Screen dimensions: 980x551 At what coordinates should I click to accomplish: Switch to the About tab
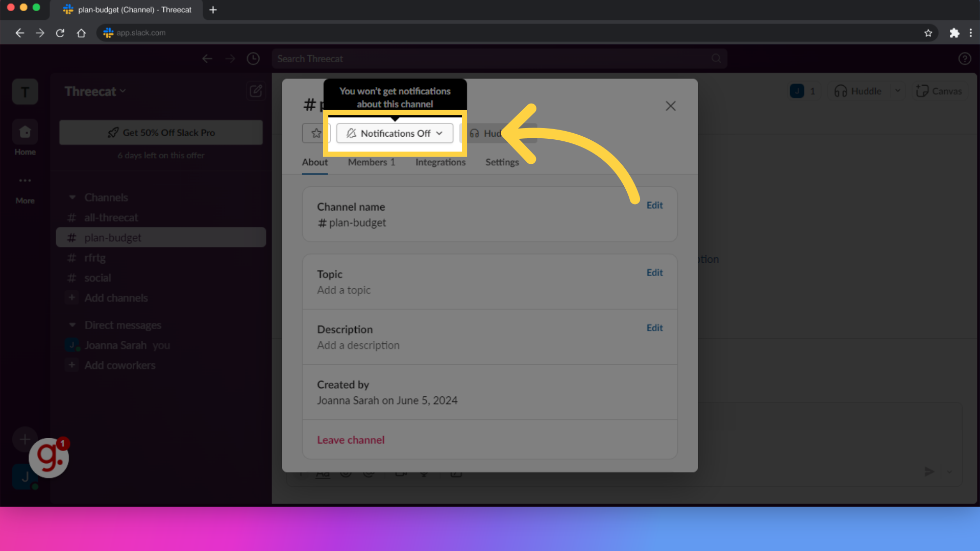315,162
